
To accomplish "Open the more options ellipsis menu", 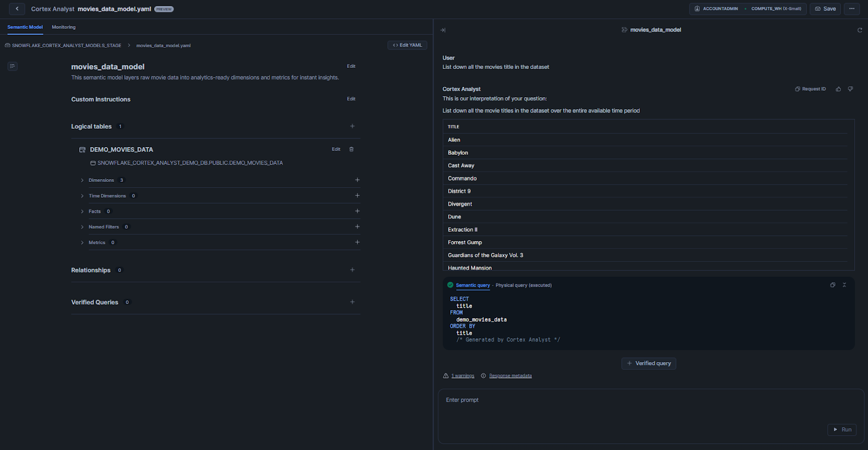I will pyautogui.click(x=852, y=9).
